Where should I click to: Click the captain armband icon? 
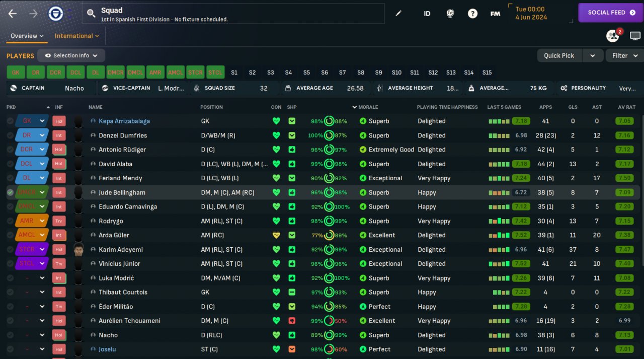[x=14, y=88]
